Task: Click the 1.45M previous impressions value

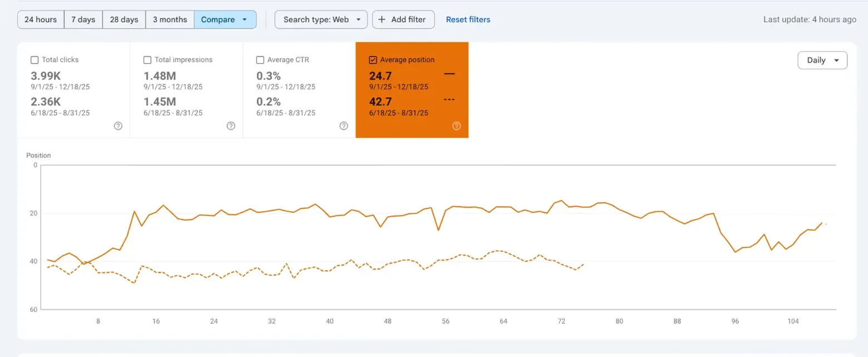Action: pos(160,101)
